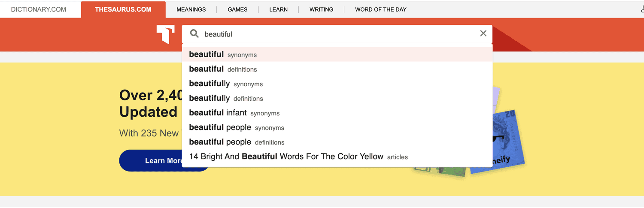Click the search box containing beautiful
The width and height of the screenshot is (644, 208).
tap(337, 34)
